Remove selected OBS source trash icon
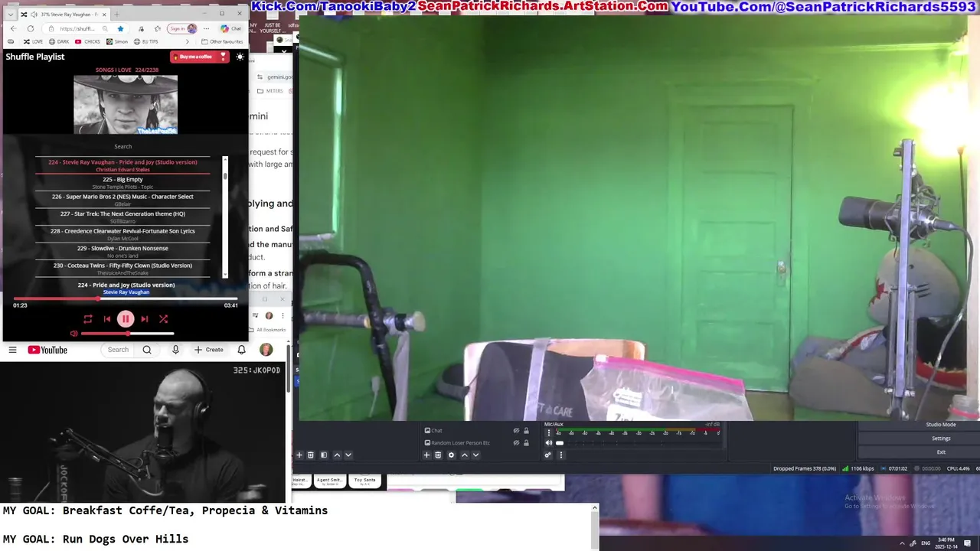980x551 pixels. click(438, 455)
